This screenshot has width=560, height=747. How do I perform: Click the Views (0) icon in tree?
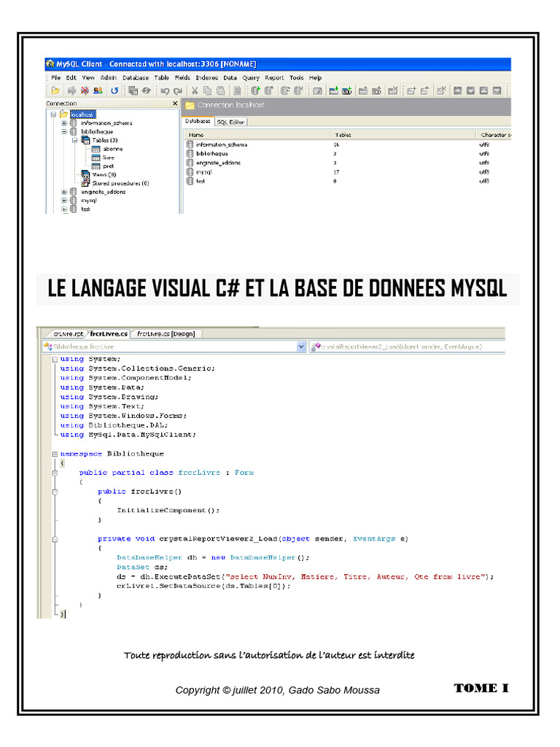click(85, 174)
